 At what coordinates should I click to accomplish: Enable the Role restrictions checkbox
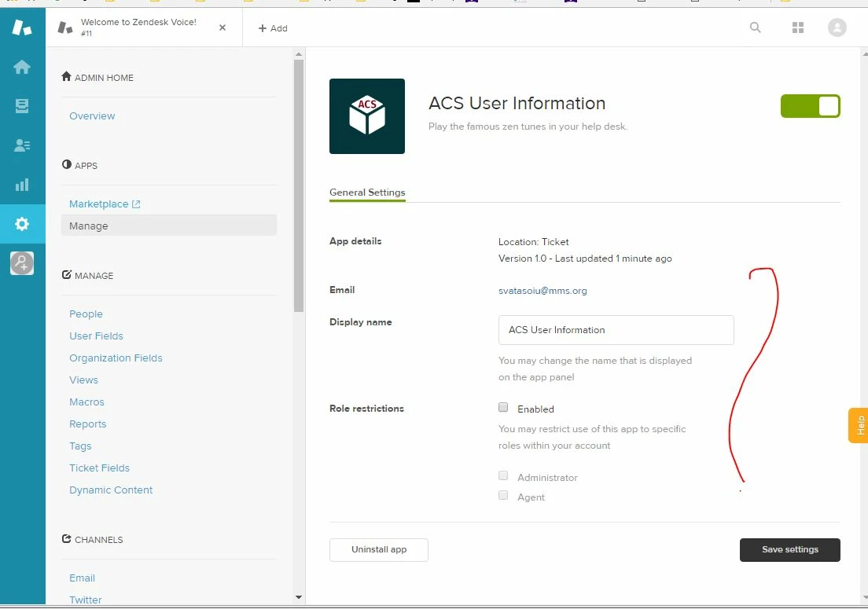(x=503, y=408)
